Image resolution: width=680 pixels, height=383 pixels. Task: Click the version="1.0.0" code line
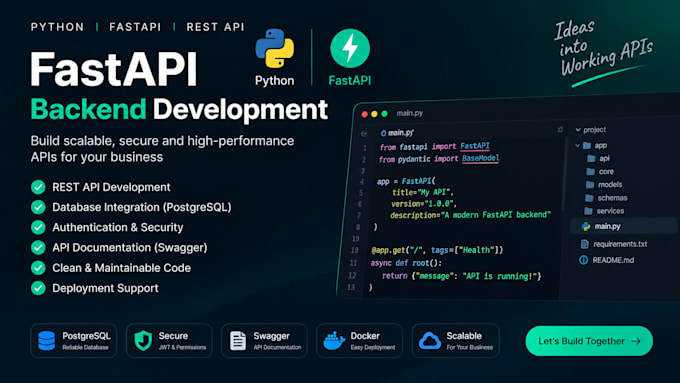[x=424, y=203]
